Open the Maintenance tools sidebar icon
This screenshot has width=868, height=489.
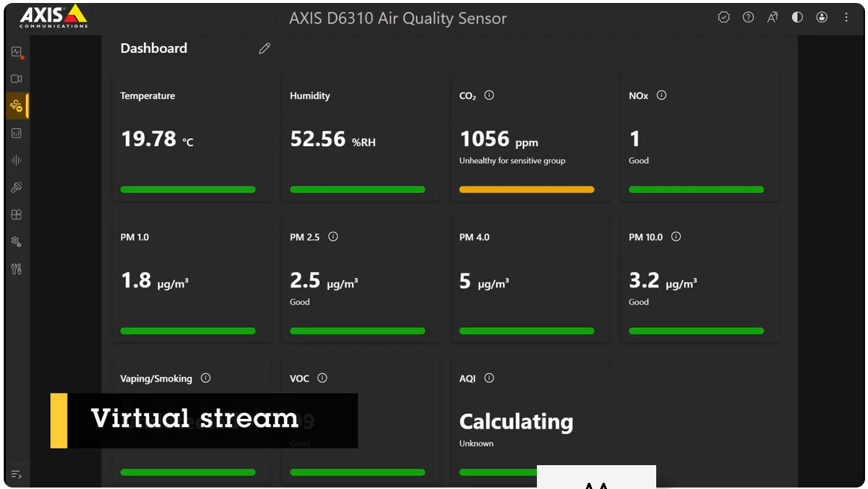click(x=16, y=269)
